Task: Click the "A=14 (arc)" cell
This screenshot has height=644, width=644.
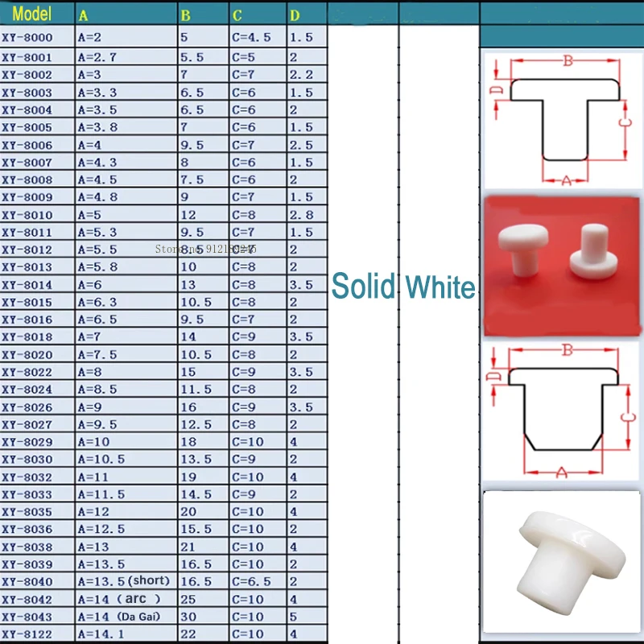Action: (126, 599)
